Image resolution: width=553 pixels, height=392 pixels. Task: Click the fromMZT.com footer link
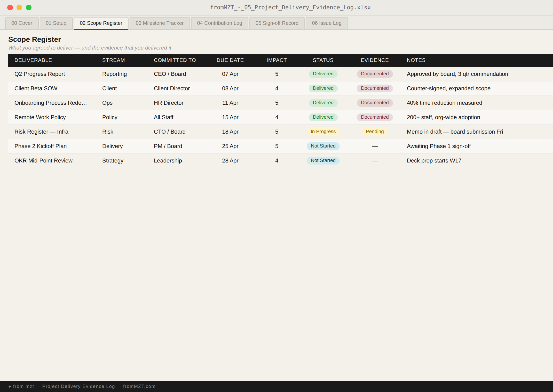click(139, 386)
